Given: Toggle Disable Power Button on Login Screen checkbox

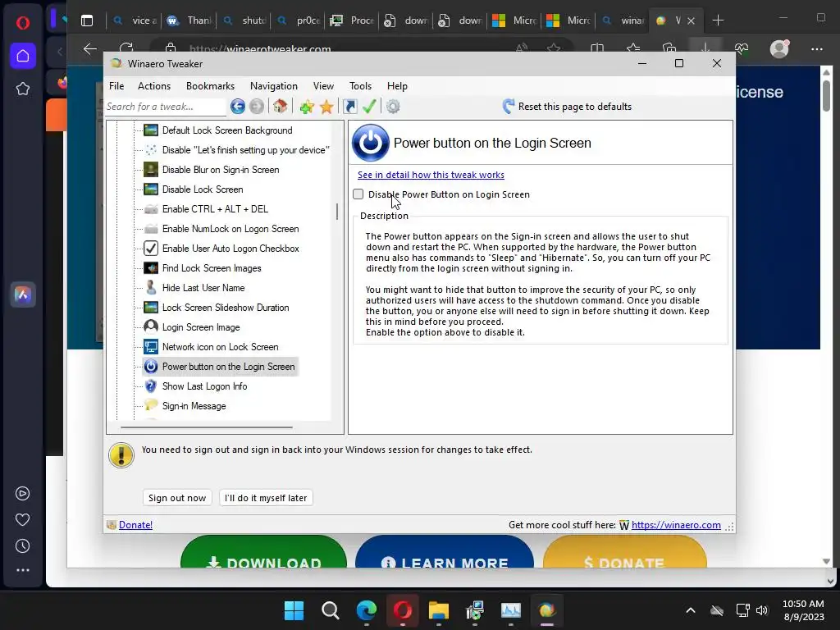Looking at the screenshot, I should click(358, 194).
